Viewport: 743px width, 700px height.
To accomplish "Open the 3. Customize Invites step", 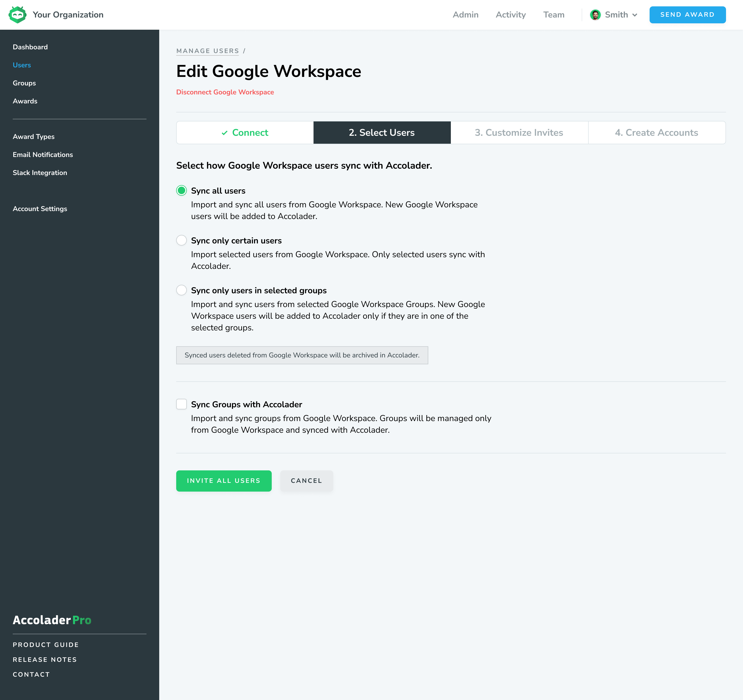I will [519, 133].
